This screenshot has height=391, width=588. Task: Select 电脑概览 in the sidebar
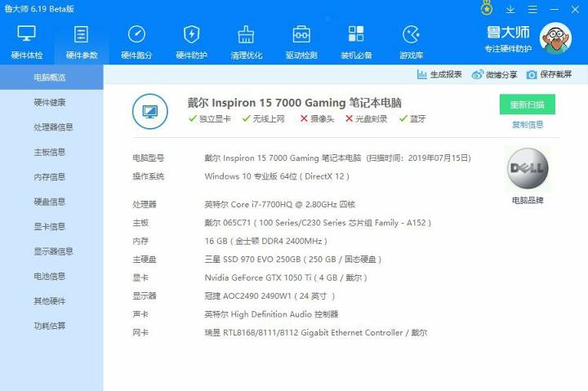[x=50, y=78]
